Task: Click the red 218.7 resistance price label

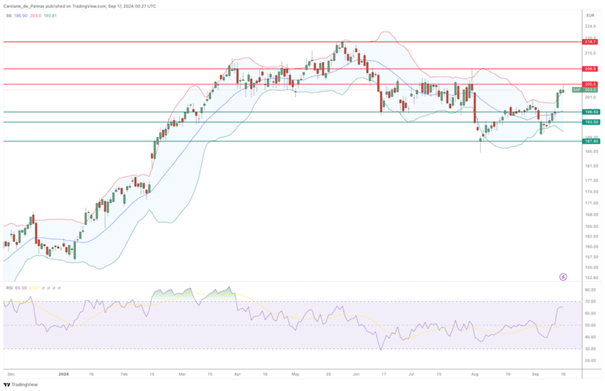Action: [590, 42]
